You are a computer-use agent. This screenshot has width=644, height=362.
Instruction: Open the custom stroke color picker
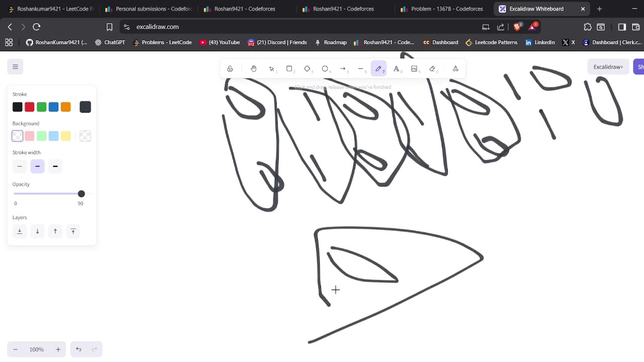pos(85,107)
